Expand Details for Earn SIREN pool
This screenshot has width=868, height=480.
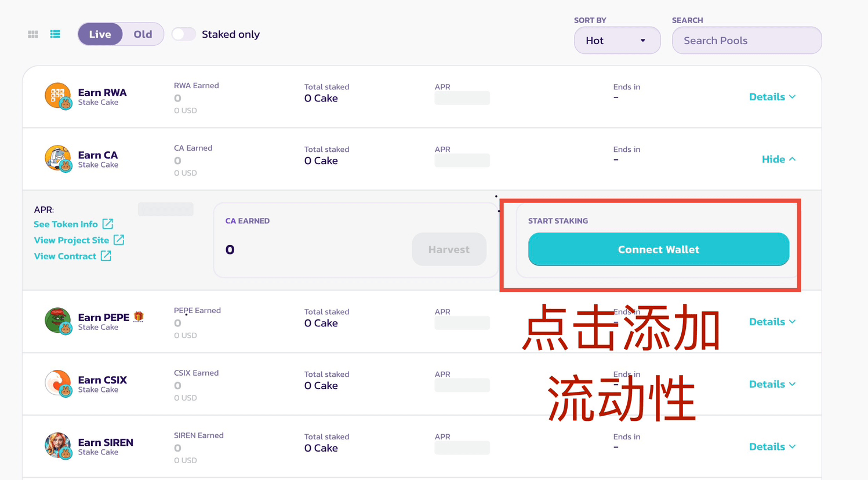coord(772,447)
